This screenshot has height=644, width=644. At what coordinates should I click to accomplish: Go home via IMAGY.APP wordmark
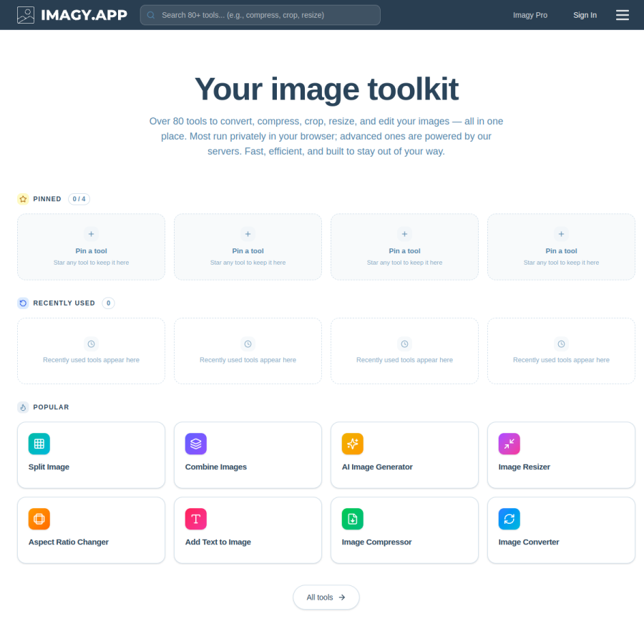[x=84, y=15]
